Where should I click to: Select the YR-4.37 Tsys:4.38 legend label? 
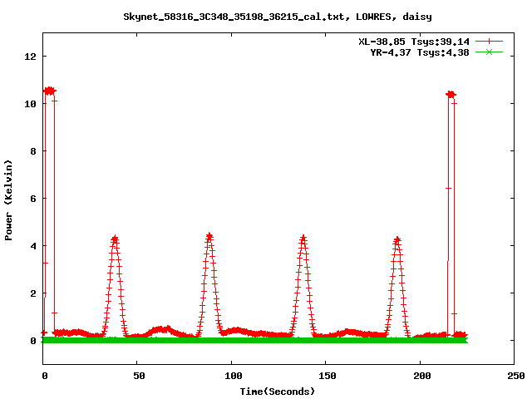pos(420,52)
